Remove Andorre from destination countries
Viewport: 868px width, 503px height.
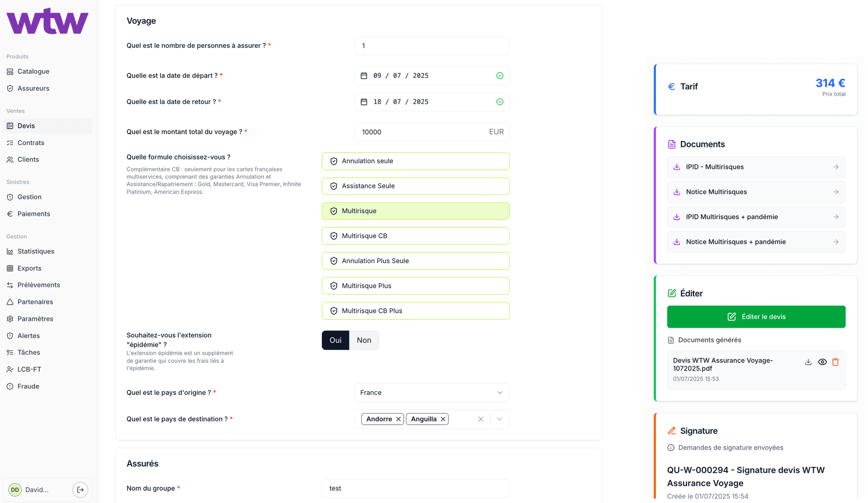(398, 419)
